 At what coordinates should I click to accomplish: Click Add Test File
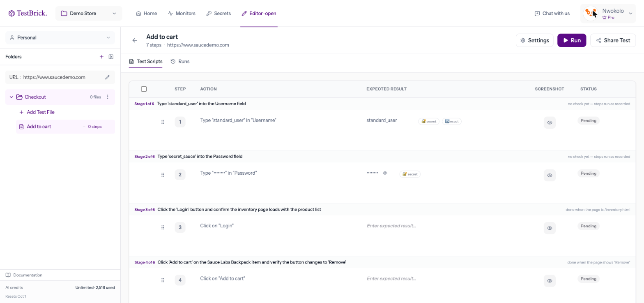click(x=37, y=112)
